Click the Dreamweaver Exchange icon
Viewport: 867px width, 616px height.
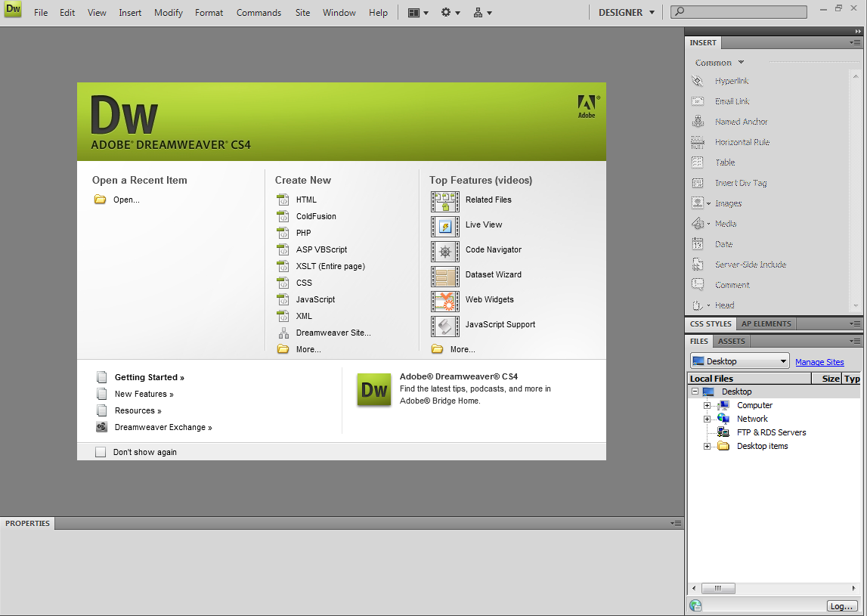(x=101, y=427)
